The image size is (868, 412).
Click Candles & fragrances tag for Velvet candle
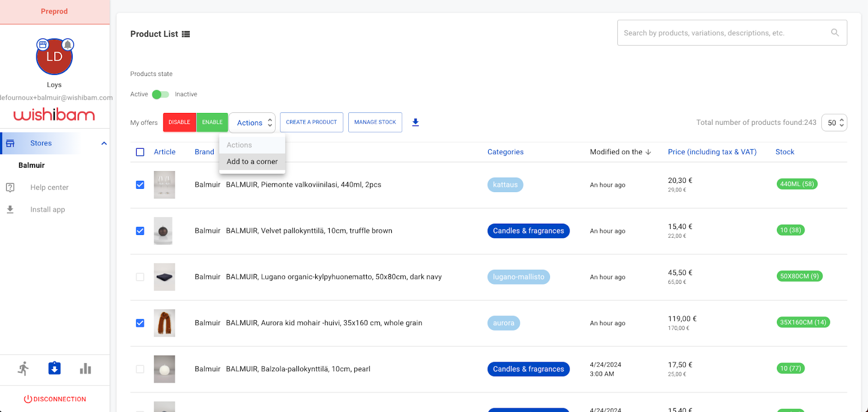click(x=528, y=231)
